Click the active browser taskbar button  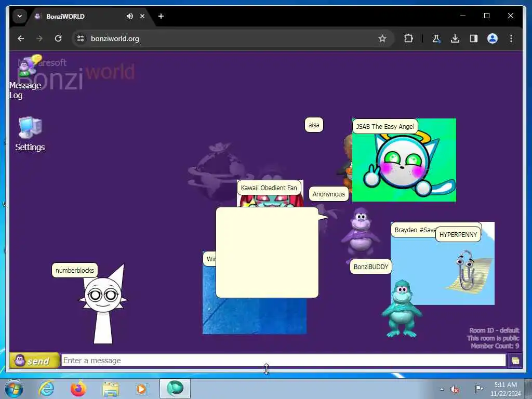click(175, 389)
